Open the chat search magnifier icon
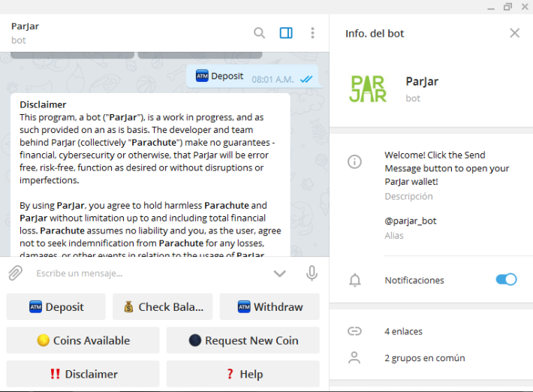 coord(259,33)
